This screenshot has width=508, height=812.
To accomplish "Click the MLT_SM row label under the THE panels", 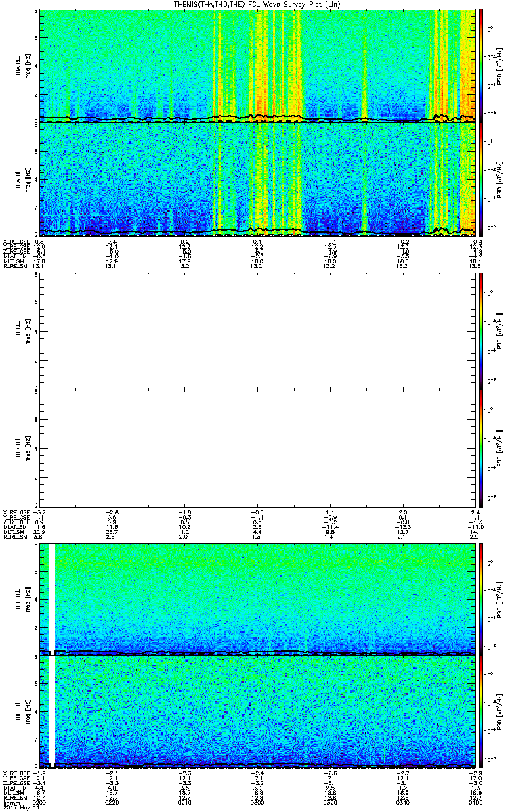I will pos(14,793).
